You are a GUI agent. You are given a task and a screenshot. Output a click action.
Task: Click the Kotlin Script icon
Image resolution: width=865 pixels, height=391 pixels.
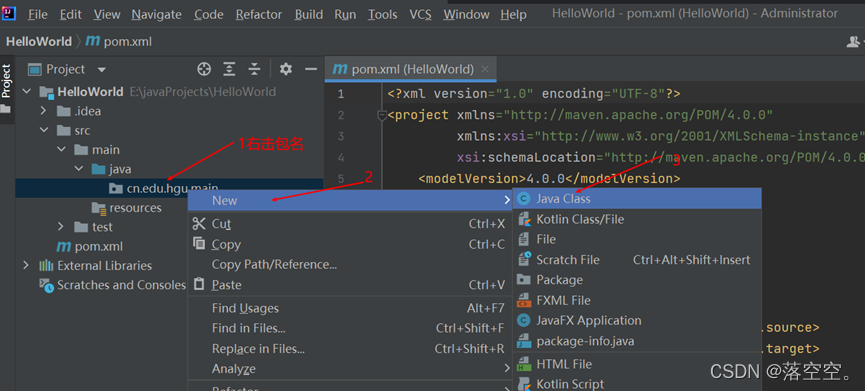(524, 384)
